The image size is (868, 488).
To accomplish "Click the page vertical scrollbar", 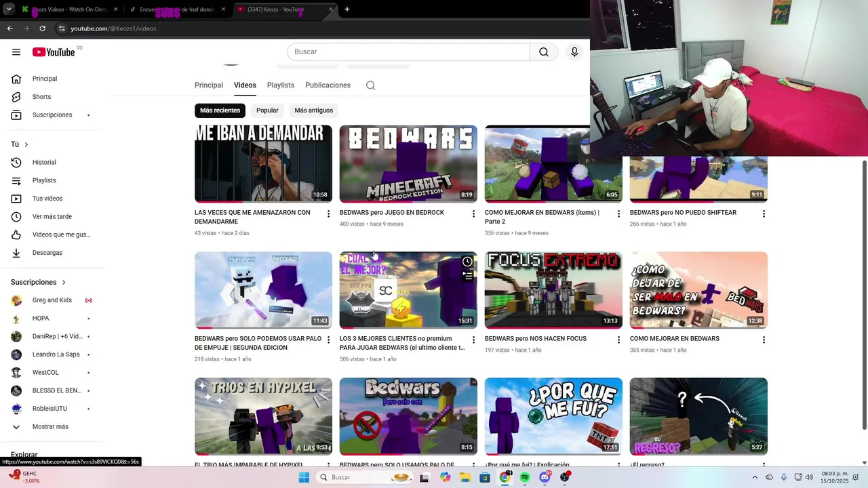I will coord(864,295).
